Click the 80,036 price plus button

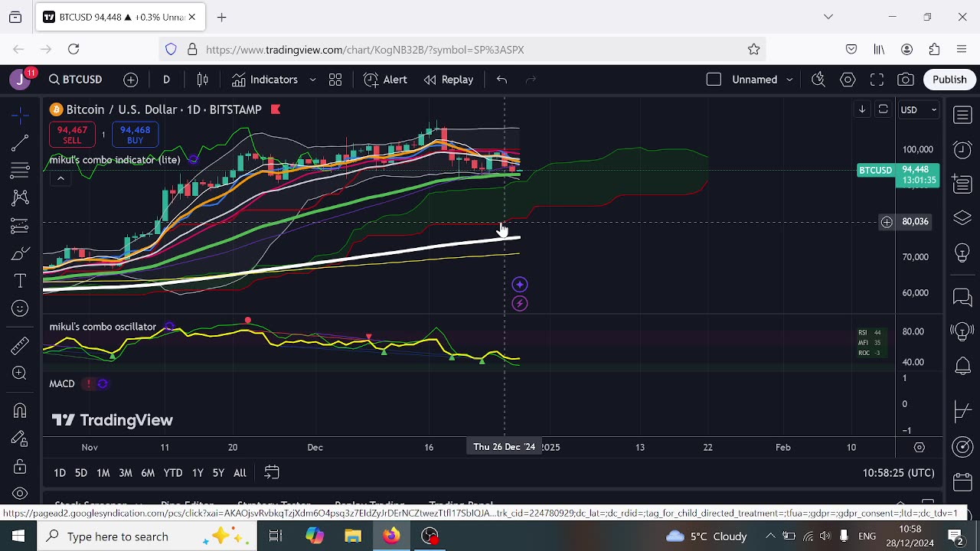pos(887,222)
